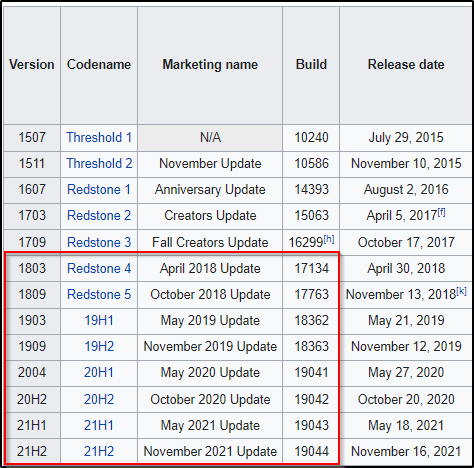Screen dimensions: 474x468
Task: Open the 19H2 codename link
Action: pyautogui.click(x=99, y=346)
